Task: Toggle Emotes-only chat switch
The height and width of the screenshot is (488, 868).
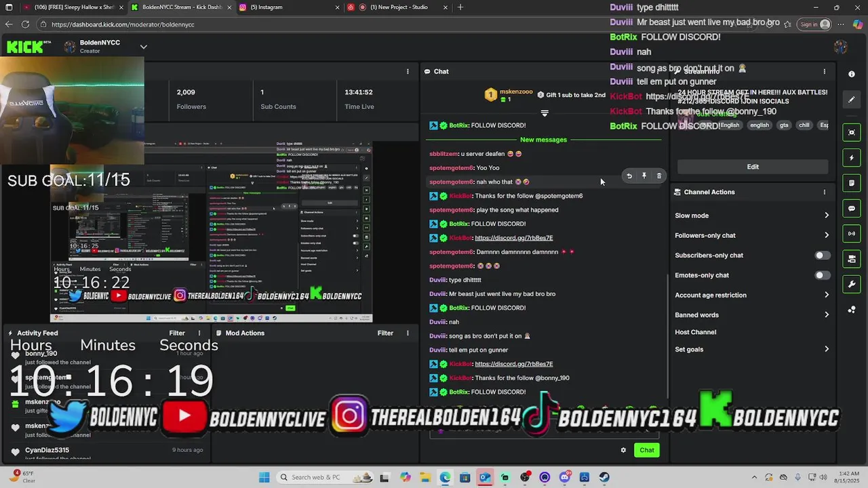Action: (822, 275)
